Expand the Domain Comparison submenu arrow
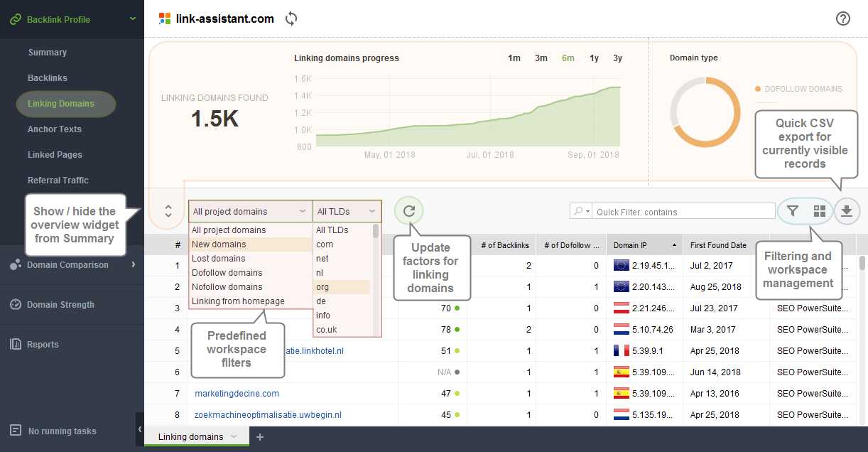868x452 pixels. (133, 264)
